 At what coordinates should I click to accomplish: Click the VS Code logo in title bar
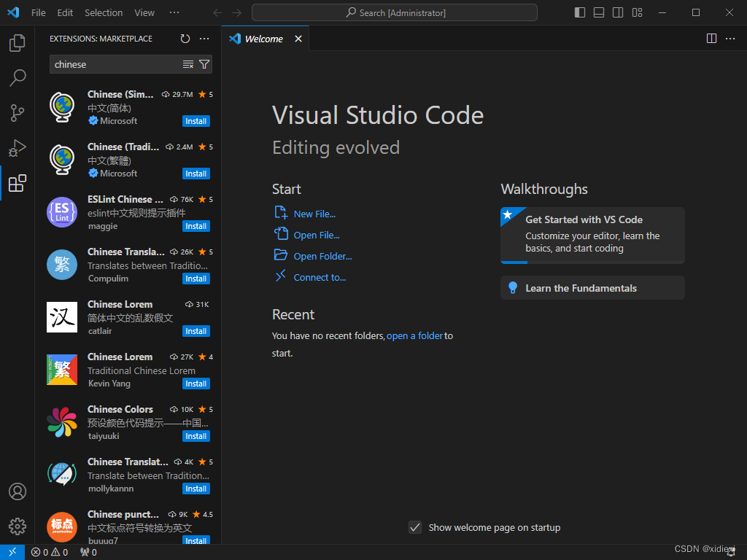pos(13,12)
